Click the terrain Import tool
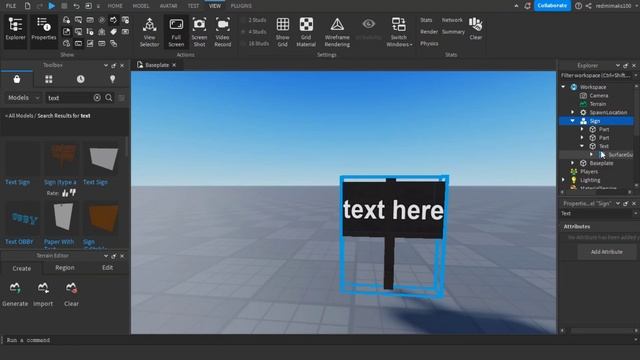 [43, 294]
